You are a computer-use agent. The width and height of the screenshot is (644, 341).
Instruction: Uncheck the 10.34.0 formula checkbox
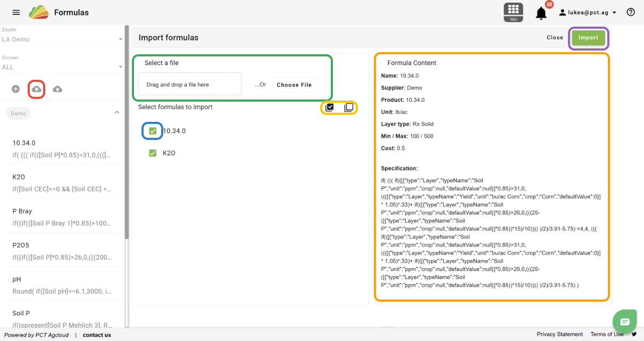(153, 131)
